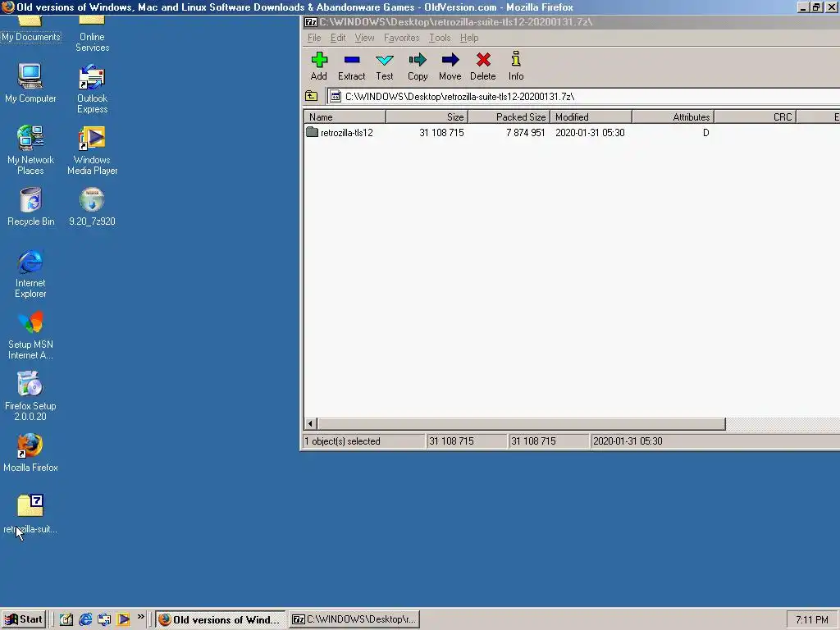Sort file list by Attributes column
The width and height of the screenshot is (840, 630).
point(673,116)
